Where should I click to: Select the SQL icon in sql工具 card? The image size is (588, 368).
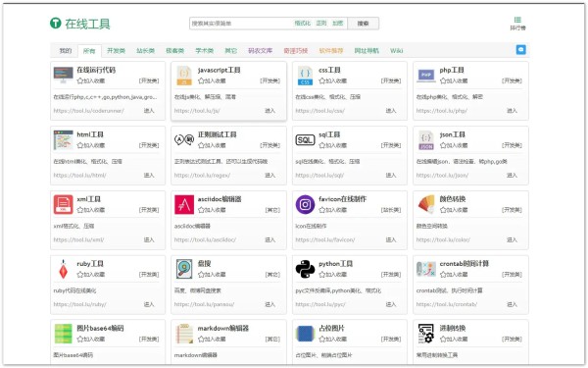click(305, 140)
